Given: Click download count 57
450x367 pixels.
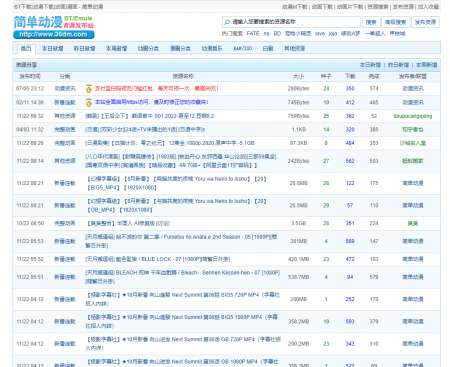Looking at the screenshot, I should (350, 205).
